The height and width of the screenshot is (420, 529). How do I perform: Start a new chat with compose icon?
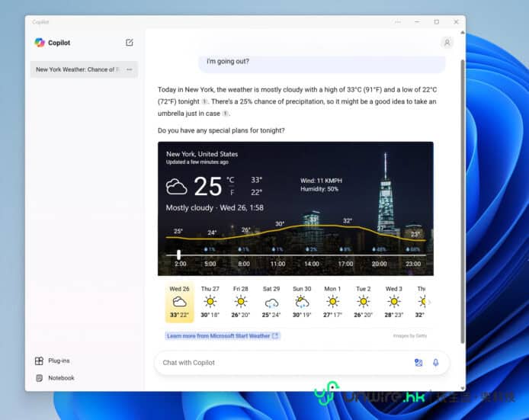coord(130,43)
